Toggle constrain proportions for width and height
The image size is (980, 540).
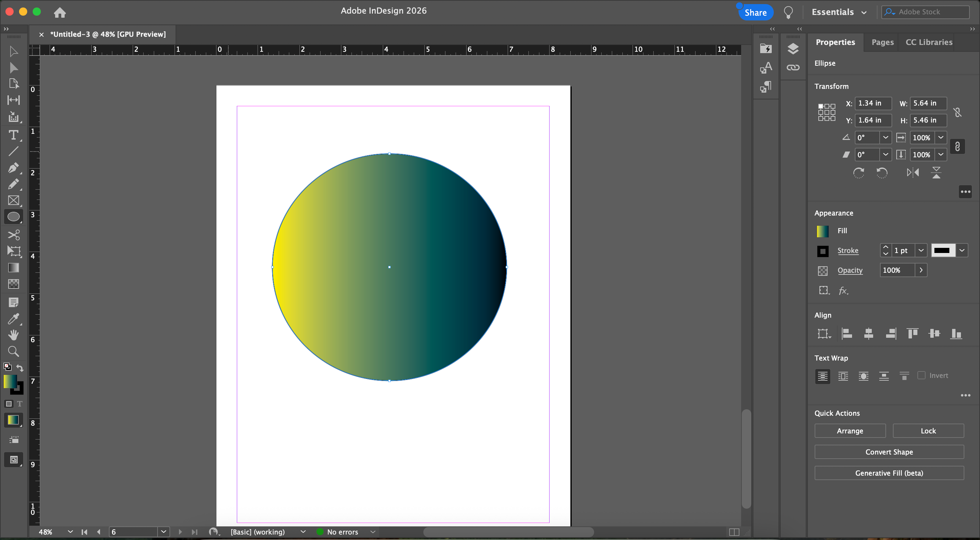point(957,112)
